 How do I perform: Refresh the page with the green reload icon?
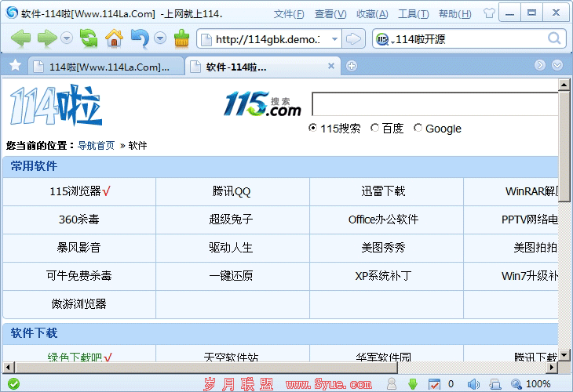[89, 38]
